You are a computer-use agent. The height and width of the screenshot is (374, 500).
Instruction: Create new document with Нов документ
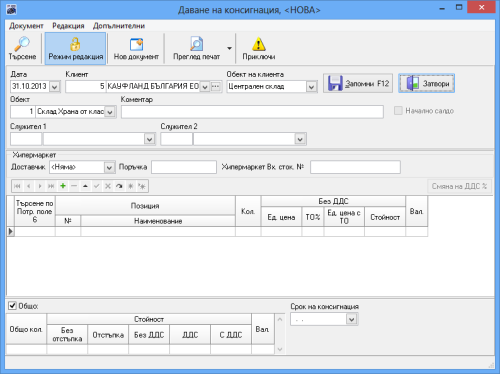(136, 49)
